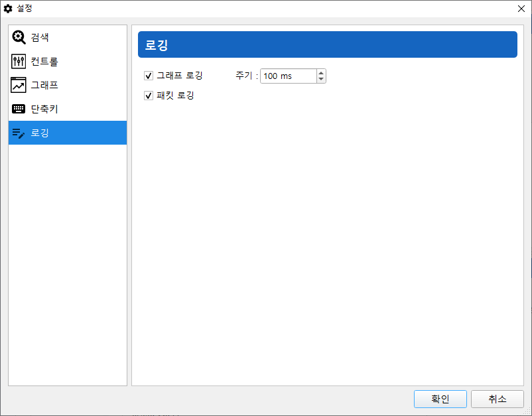Image resolution: width=532 pixels, height=416 pixels.
Task: Click the magnifier icon beside 검색
Action: click(x=19, y=38)
